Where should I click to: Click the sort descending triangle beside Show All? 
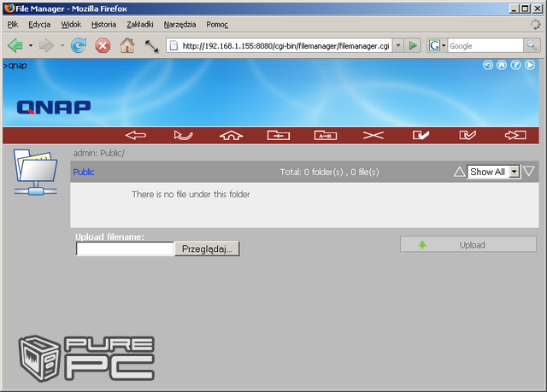(x=529, y=172)
